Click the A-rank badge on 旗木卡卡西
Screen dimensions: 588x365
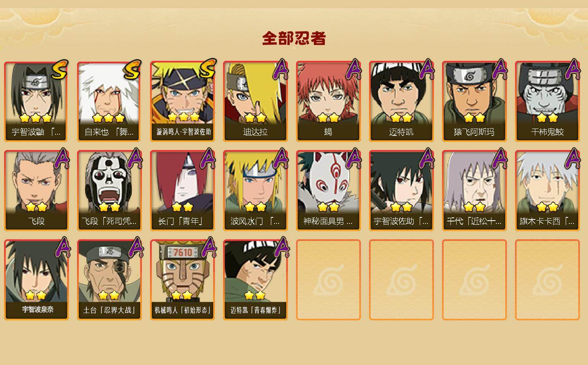pyautogui.click(x=573, y=158)
